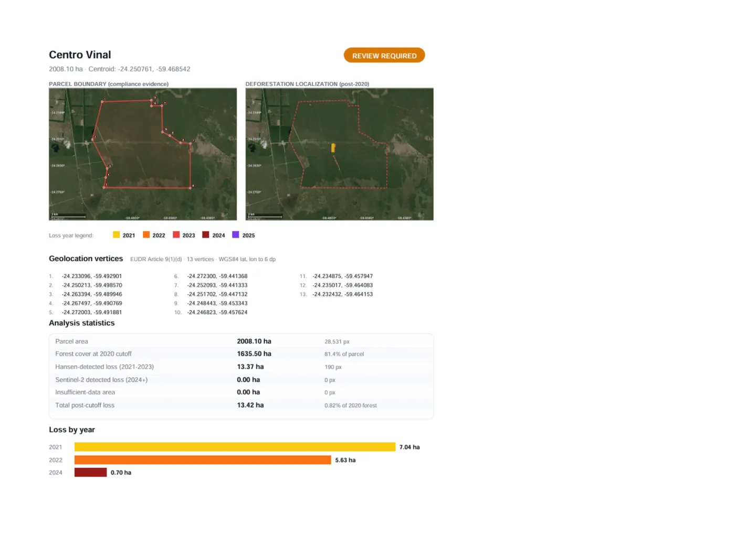Select the yellow 2021 legend swatch
This screenshot has width=756, height=534.
(x=116, y=235)
